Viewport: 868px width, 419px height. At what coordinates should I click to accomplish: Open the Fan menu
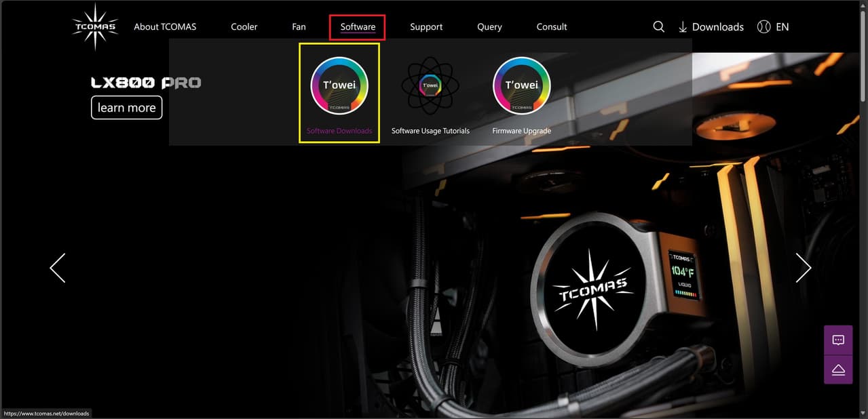pos(299,27)
